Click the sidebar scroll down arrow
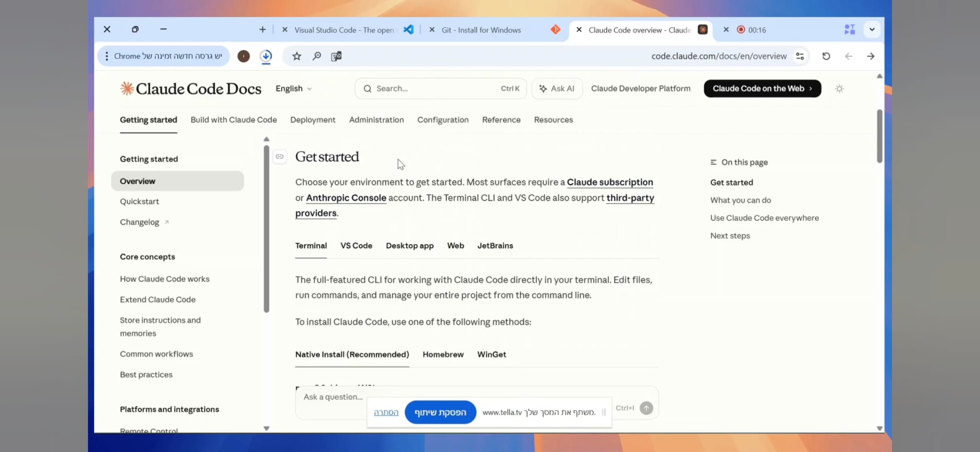Viewport: 980px width, 452px height. click(x=267, y=428)
